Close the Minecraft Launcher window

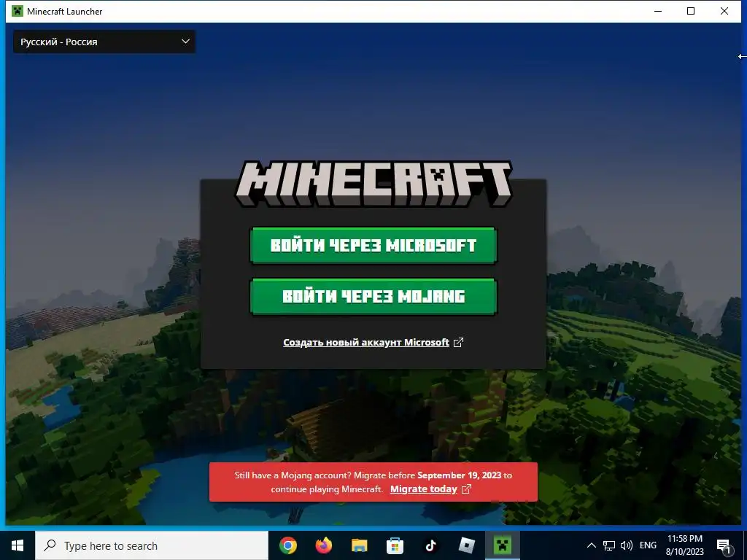(724, 11)
